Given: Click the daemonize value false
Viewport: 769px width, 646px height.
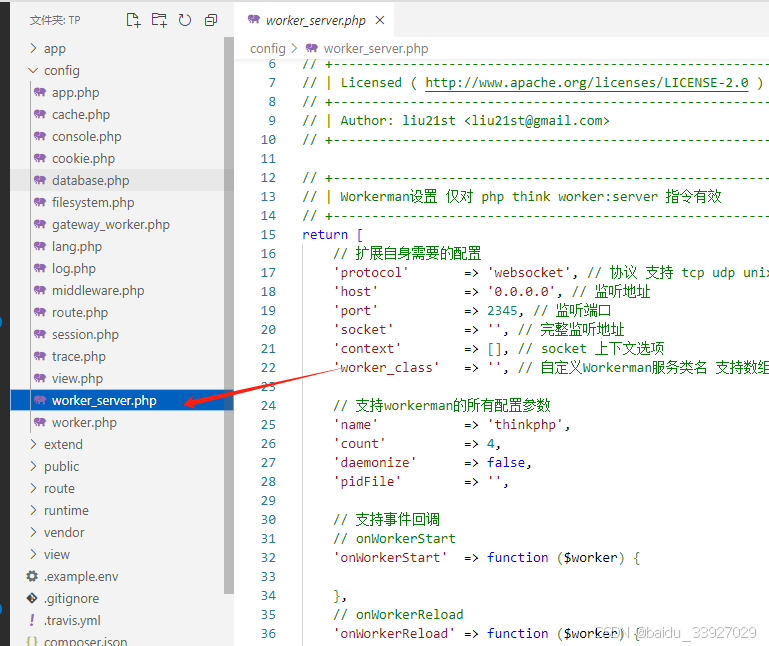Looking at the screenshot, I should 506,463.
